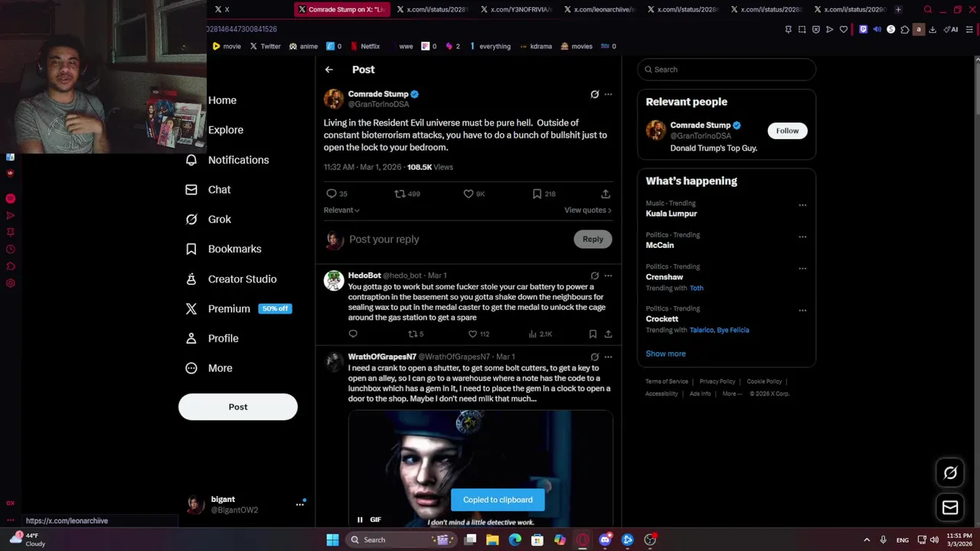Reply to HedoBot's comment
Screen dimensions: 980x551
pos(353,334)
